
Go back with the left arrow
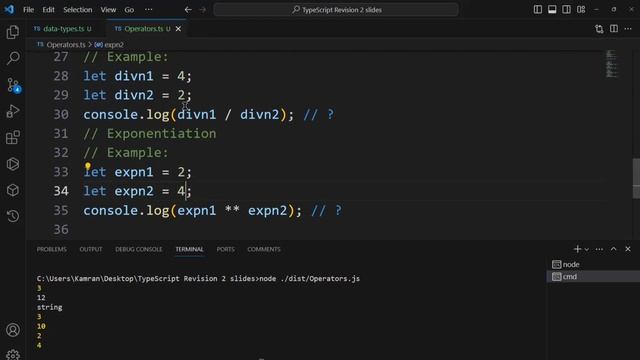(x=188, y=9)
